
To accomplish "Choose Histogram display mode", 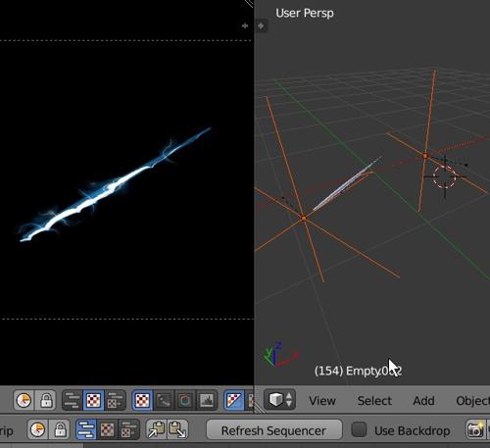I will click(x=207, y=400).
